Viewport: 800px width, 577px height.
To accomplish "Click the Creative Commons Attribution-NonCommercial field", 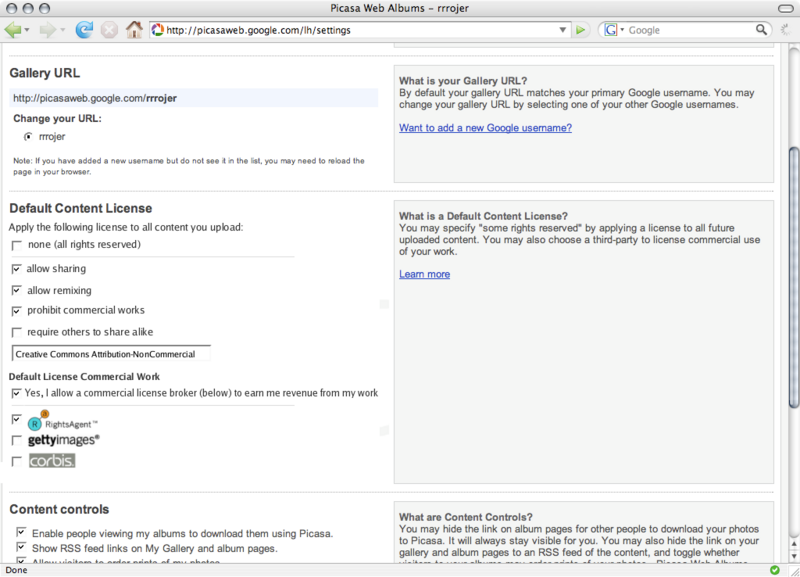I will tap(111, 354).
